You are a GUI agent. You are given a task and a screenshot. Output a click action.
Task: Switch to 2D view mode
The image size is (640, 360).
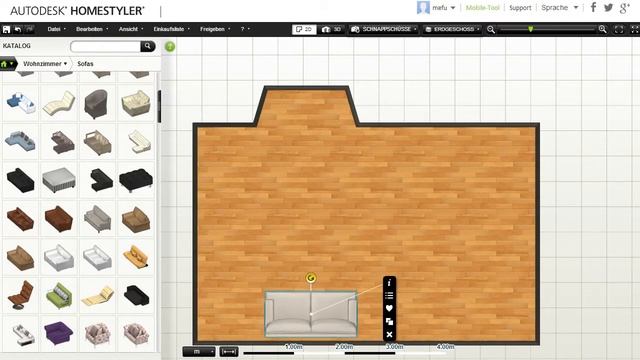click(x=304, y=29)
